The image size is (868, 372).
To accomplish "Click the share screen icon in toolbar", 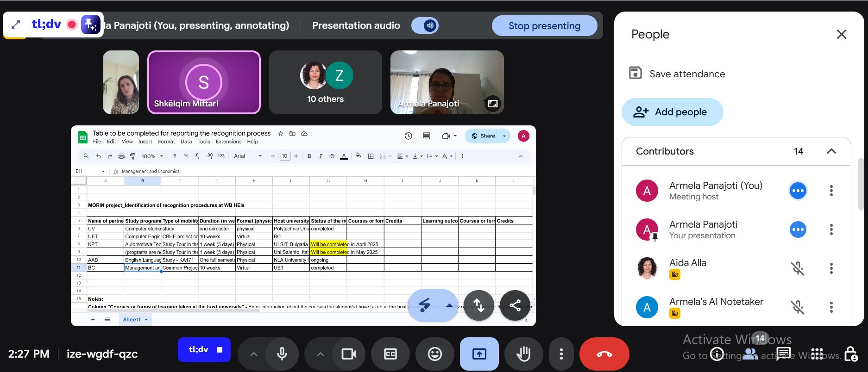I will click(479, 354).
